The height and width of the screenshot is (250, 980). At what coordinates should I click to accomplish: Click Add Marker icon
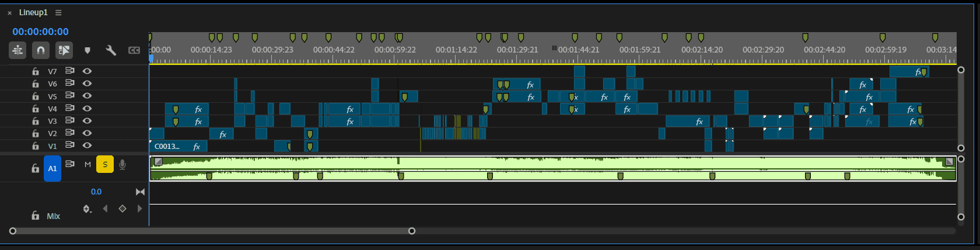pyautogui.click(x=87, y=50)
